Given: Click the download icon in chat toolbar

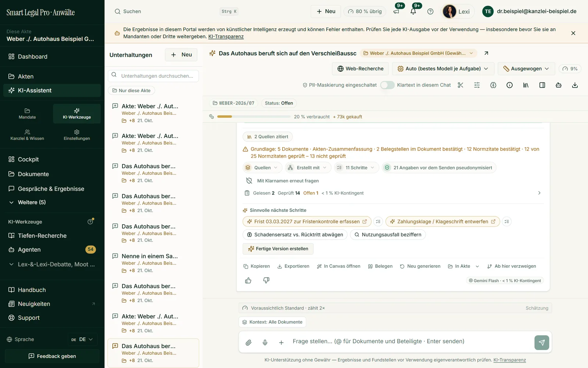Looking at the screenshot, I should (575, 85).
